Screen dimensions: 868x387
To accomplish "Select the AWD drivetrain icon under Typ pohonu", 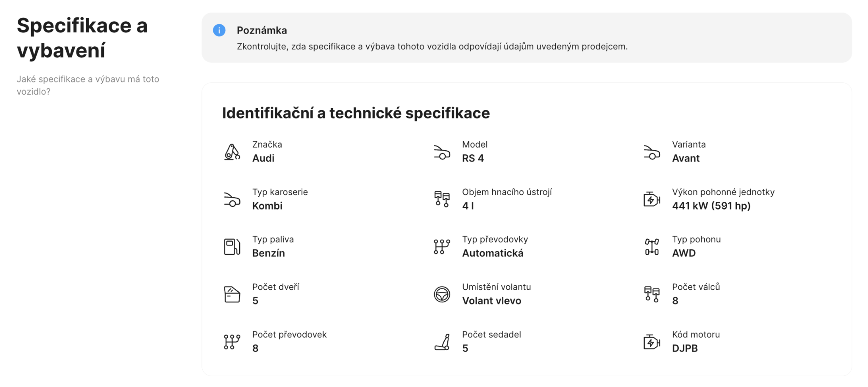I will pyautogui.click(x=652, y=246).
